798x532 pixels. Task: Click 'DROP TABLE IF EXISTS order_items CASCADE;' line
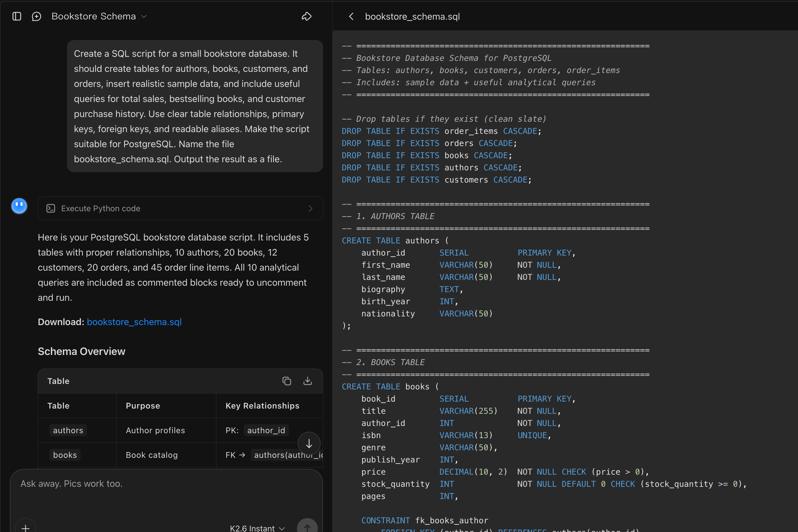pos(442,131)
